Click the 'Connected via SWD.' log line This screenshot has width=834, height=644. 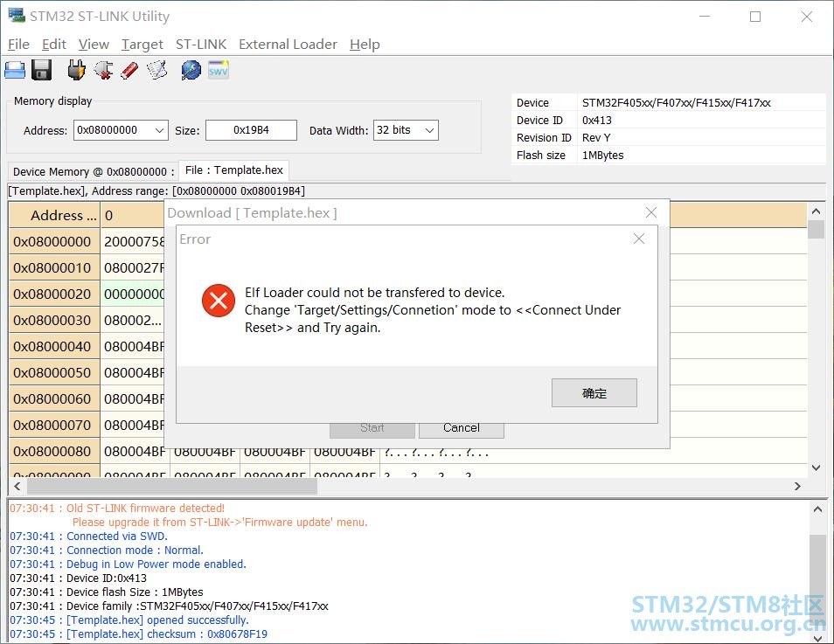[88, 536]
